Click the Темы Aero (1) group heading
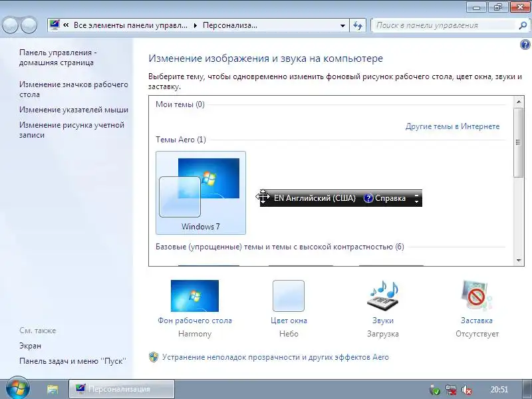 click(181, 140)
